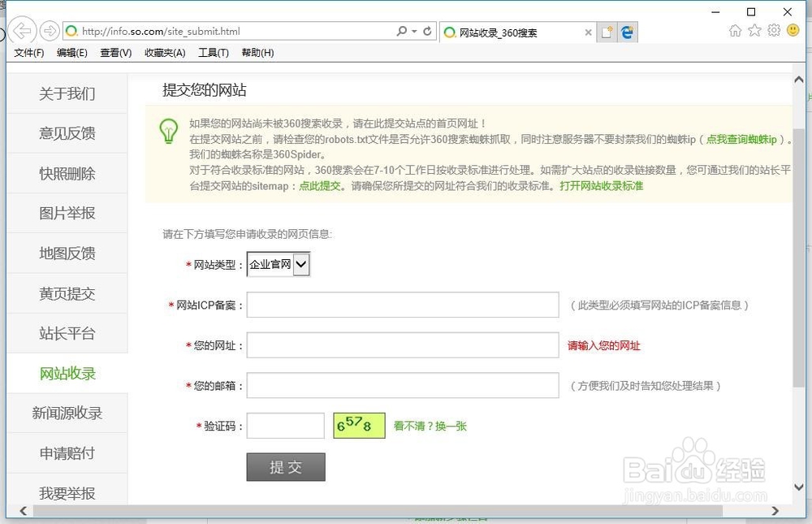
Task: Maximize the browser window
Action: pos(751,12)
